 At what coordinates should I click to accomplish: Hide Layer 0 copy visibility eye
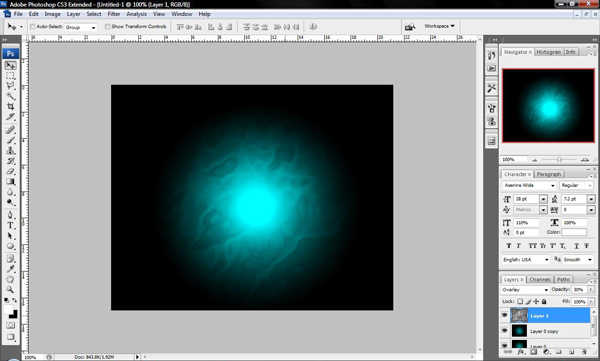505,330
